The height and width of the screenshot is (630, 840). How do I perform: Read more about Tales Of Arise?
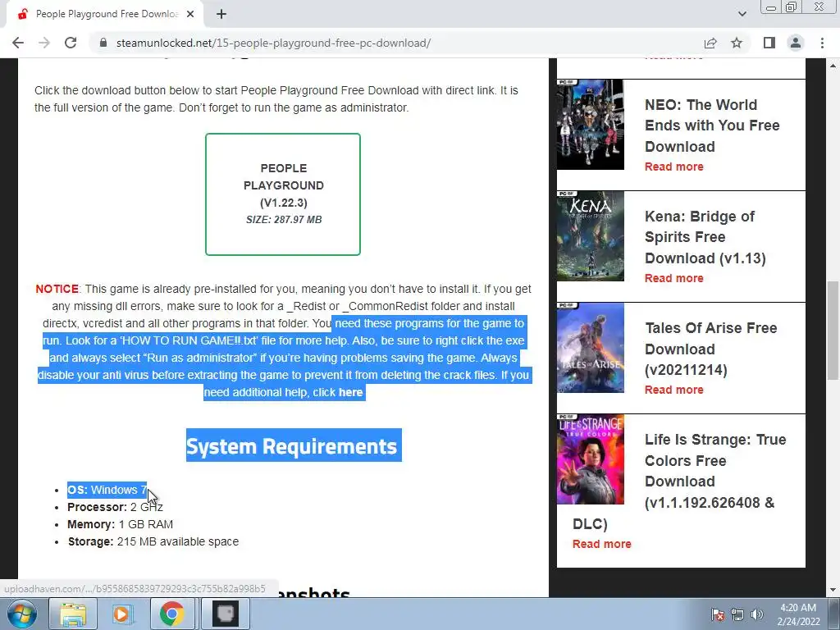tap(674, 390)
